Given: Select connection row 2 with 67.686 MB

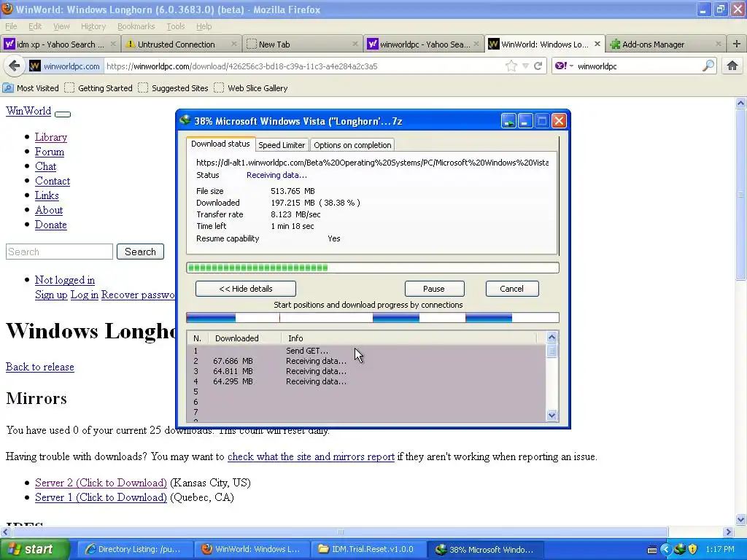Looking at the screenshot, I should click(366, 361).
